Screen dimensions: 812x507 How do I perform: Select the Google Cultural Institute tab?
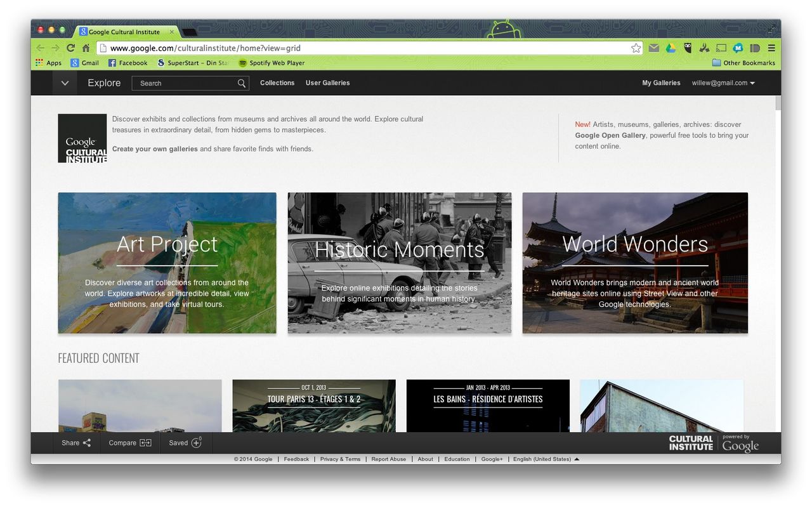tap(127, 32)
